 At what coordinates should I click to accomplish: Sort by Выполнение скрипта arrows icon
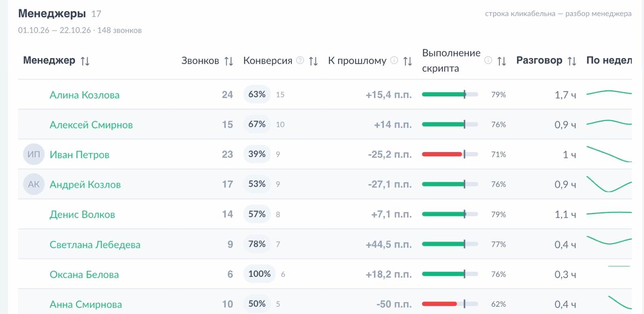point(502,61)
